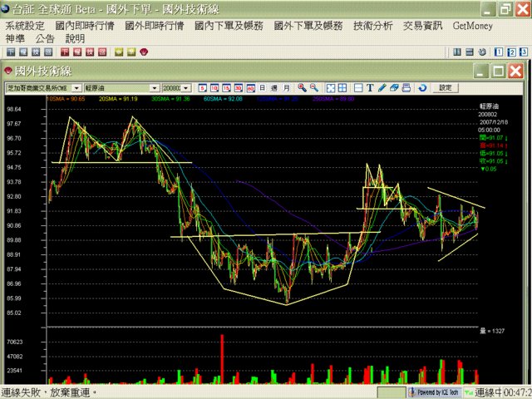Screen dimensions: 532x399
Task: Click the circular arrow icon beside tile icons
Action: (482, 52)
